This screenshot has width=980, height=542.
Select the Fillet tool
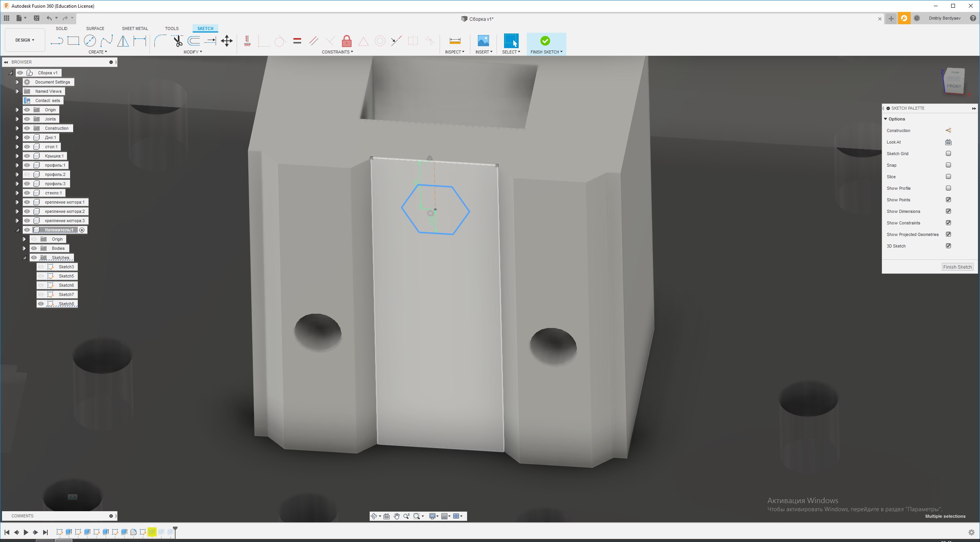[160, 41]
